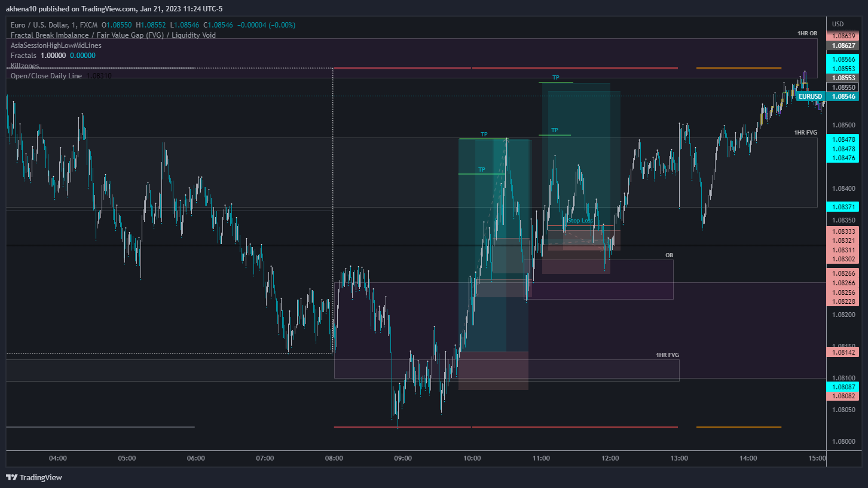Click the change value −0.00004 (−0.00%)

coord(265,25)
